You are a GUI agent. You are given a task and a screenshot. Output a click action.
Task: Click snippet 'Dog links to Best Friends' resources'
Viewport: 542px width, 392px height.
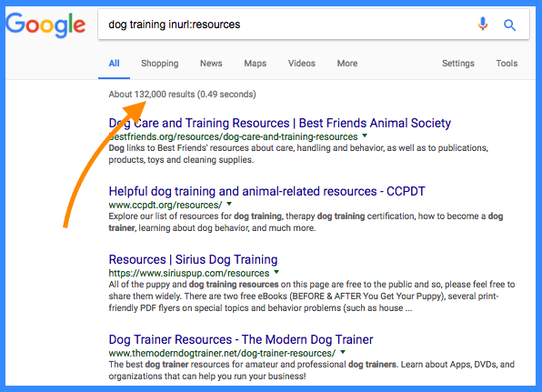pyautogui.click(x=298, y=154)
